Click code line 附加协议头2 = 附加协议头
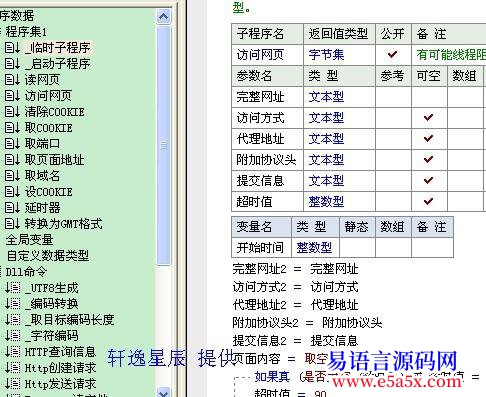Viewport: 486px width, 397px height. [x=307, y=323]
